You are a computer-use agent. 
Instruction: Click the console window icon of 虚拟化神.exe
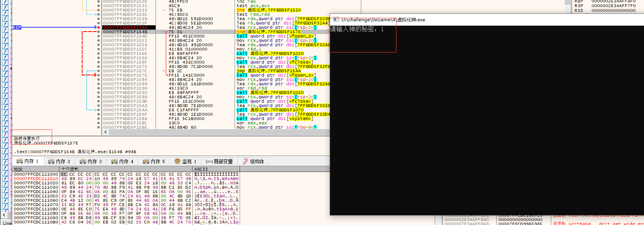point(336,20)
